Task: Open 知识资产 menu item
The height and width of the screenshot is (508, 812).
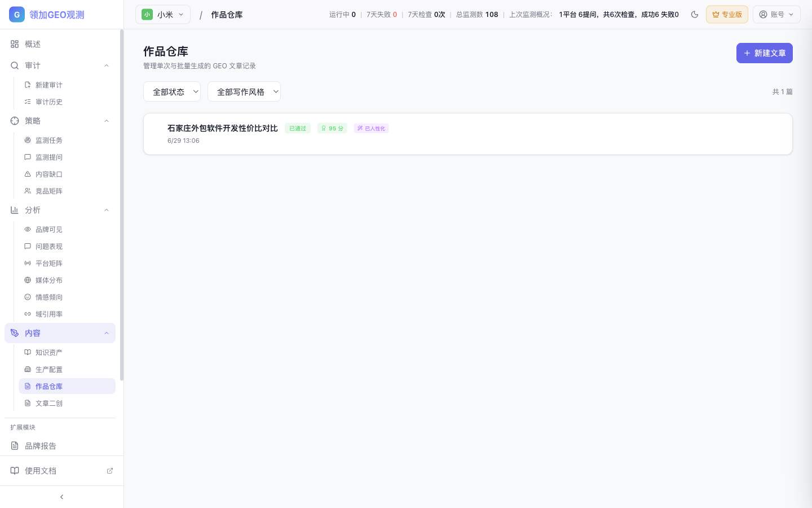Action: pyautogui.click(x=67, y=352)
